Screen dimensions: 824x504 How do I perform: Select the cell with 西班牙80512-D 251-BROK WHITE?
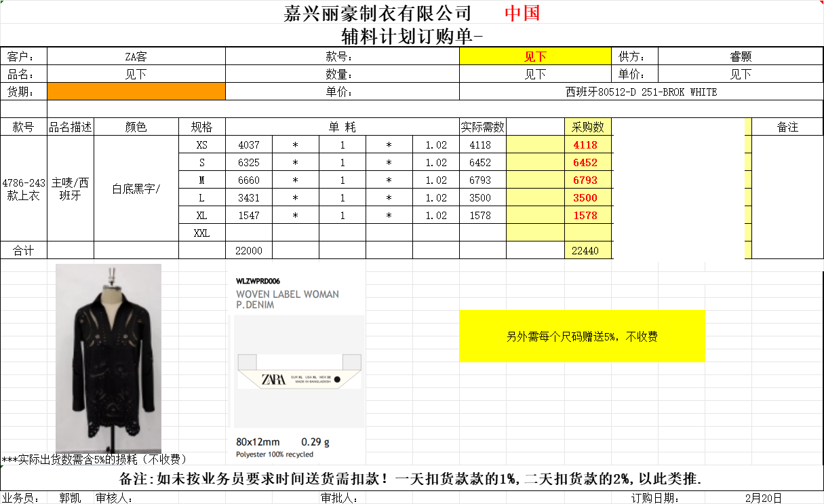(641, 92)
